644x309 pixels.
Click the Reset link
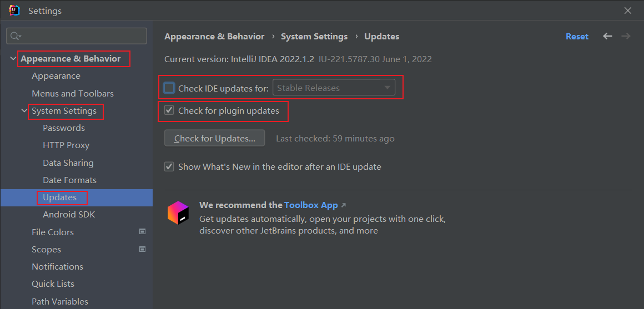(x=577, y=36)
